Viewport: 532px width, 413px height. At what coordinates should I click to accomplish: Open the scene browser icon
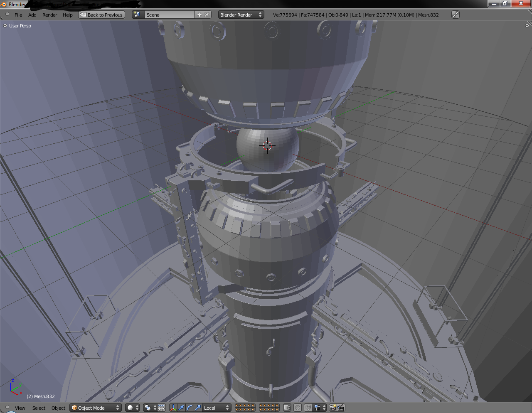(138, 15)
